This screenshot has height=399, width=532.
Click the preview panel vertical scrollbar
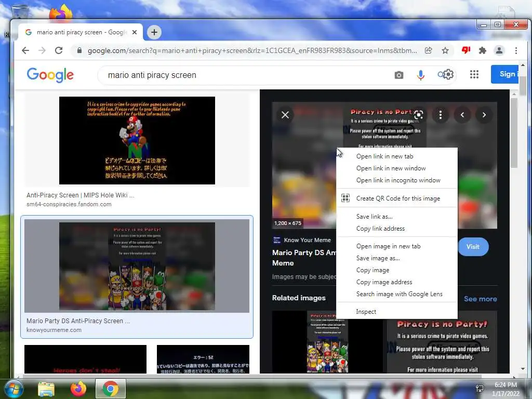click(x=514, y=132)
